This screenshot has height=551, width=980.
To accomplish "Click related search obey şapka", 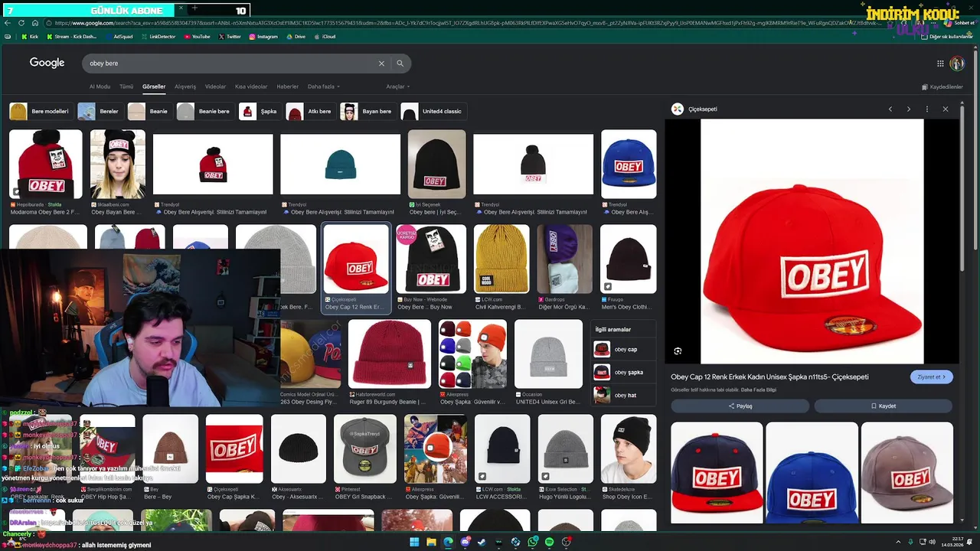I will [x=624, y=373].
